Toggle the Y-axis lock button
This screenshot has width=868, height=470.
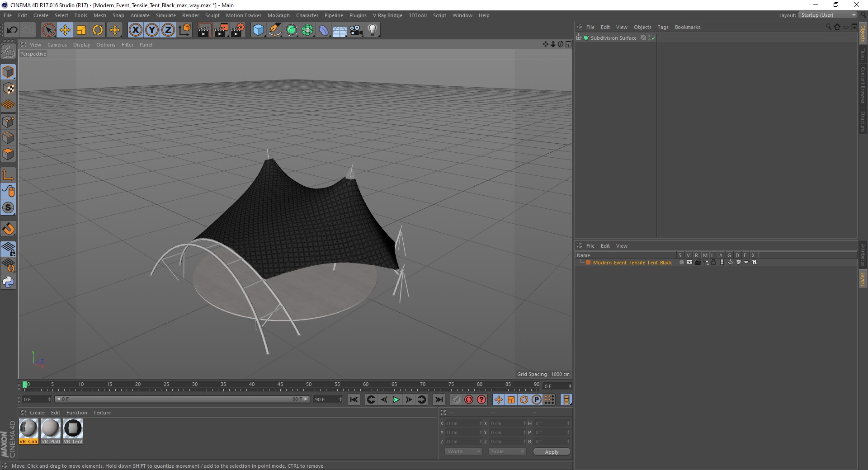click(152, 30)
